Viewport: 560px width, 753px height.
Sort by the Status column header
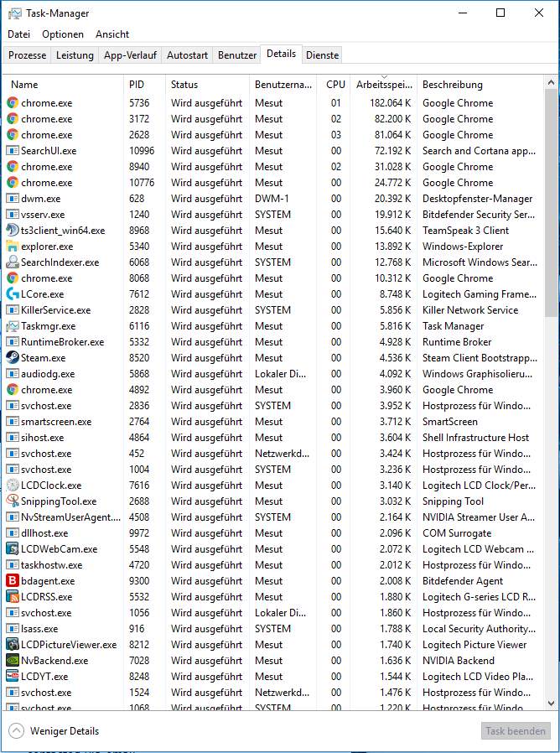pos(207,85)
